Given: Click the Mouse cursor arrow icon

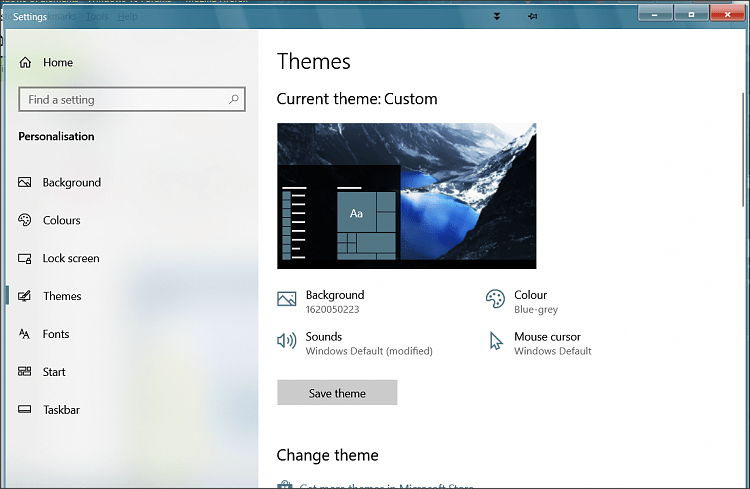Looking at the screenshot, I should [496, 341].
